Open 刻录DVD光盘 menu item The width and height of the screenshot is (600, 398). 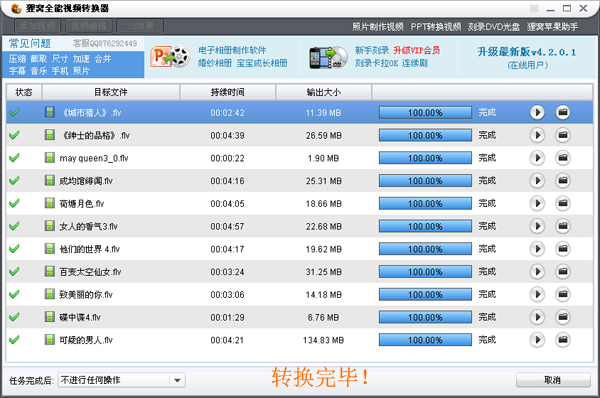(x=494, y=27)
